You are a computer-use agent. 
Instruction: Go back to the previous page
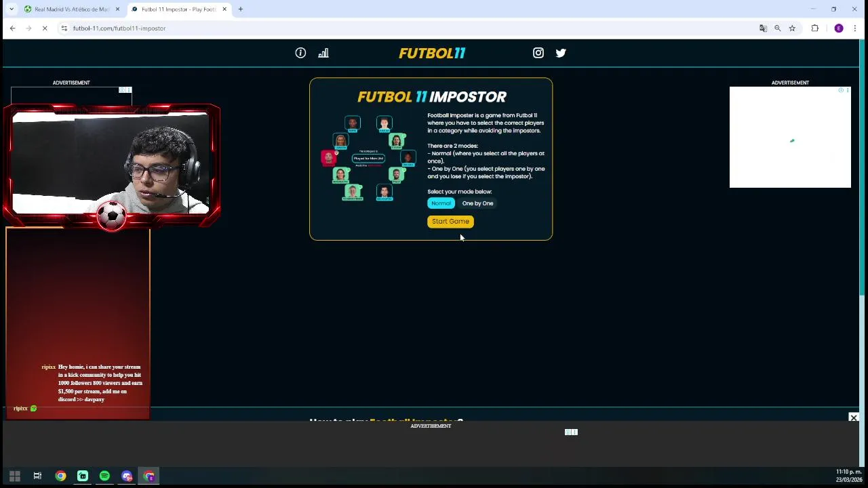(x=12, y=28)
